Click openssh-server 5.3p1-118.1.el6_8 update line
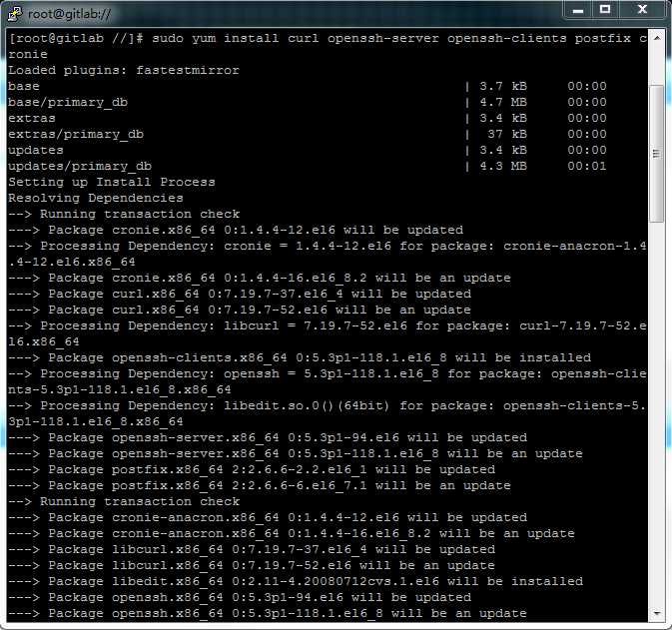The width and height of the screenshot is (672, 630). (x=296, y=454)
